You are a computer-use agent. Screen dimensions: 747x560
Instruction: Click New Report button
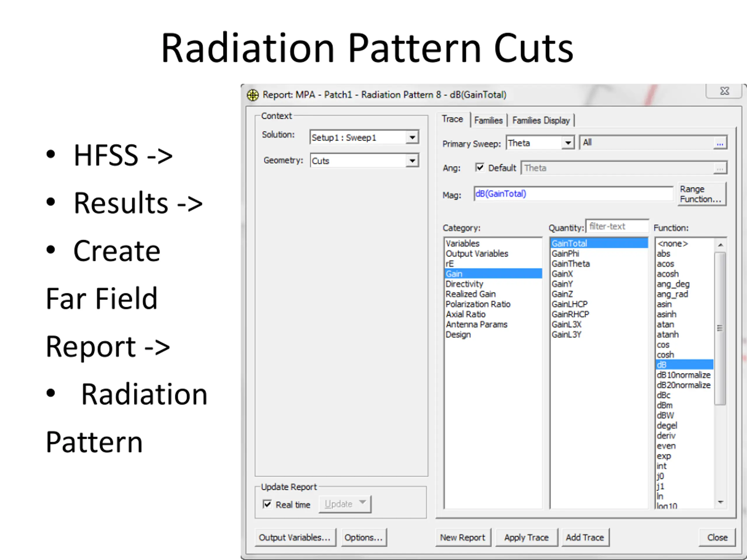[x=463, y=537]
